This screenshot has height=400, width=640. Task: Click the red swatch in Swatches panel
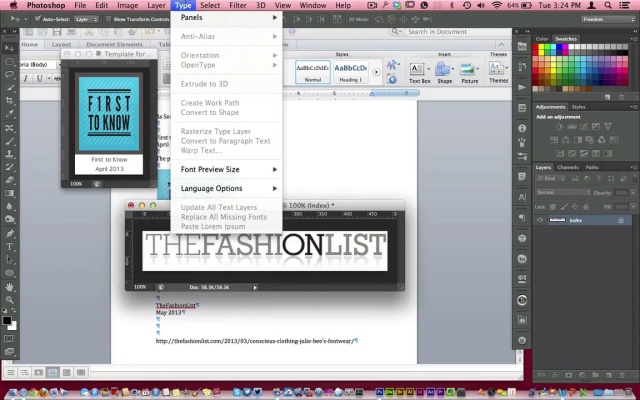point(535,47)
